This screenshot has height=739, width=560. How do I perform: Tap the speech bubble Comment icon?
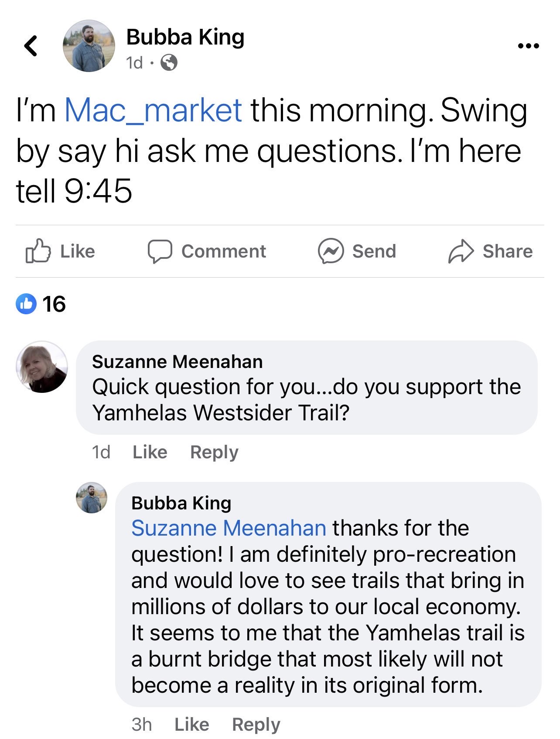coord(160,251)
